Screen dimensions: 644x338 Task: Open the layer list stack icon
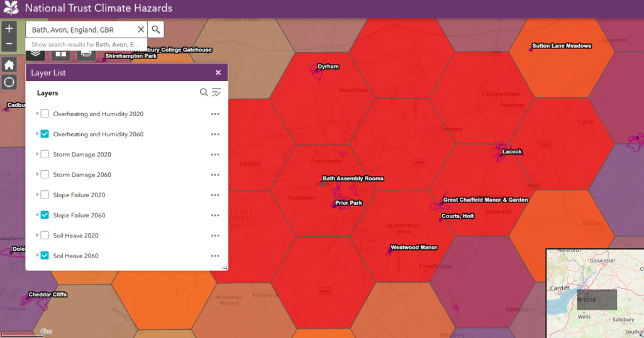click(36, 54)
